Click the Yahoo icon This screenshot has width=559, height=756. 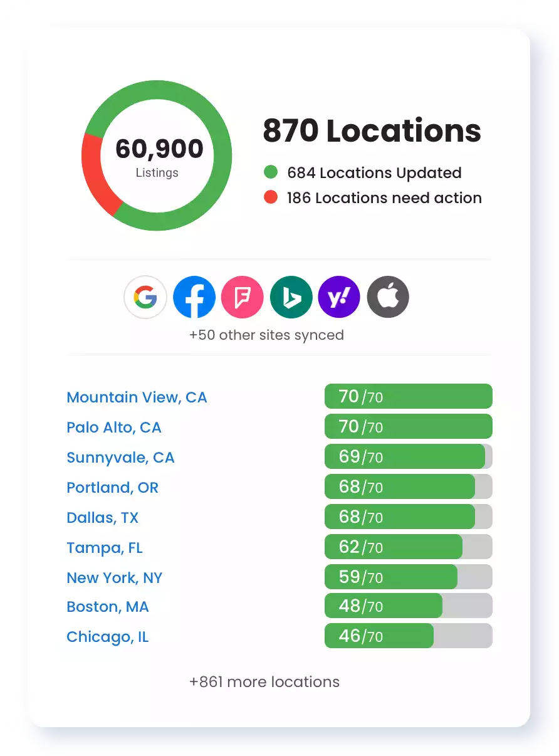(x=339, y=298)
